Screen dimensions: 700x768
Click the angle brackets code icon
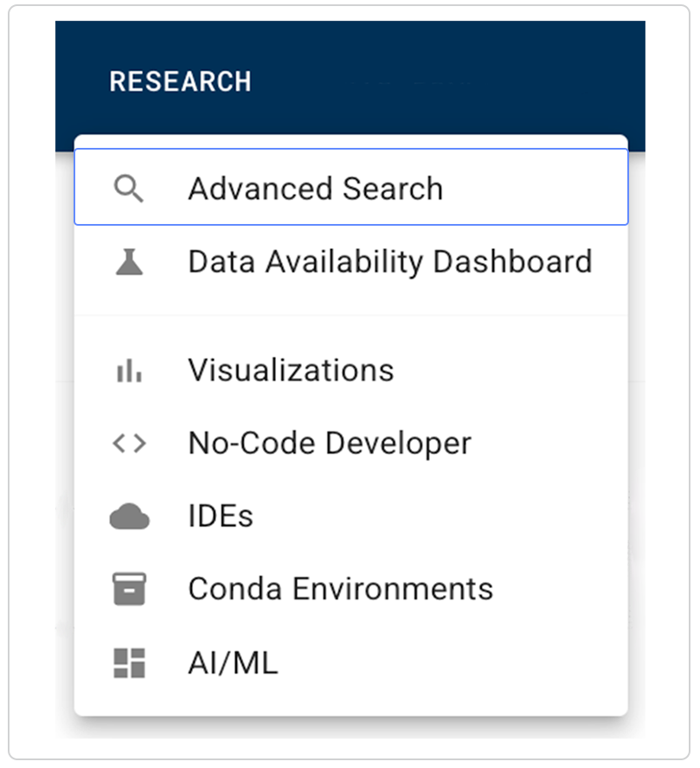(x=129, y=444)
